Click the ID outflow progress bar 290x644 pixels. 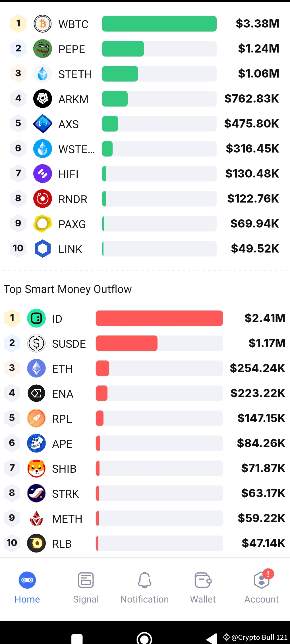[x=159, y=318]
